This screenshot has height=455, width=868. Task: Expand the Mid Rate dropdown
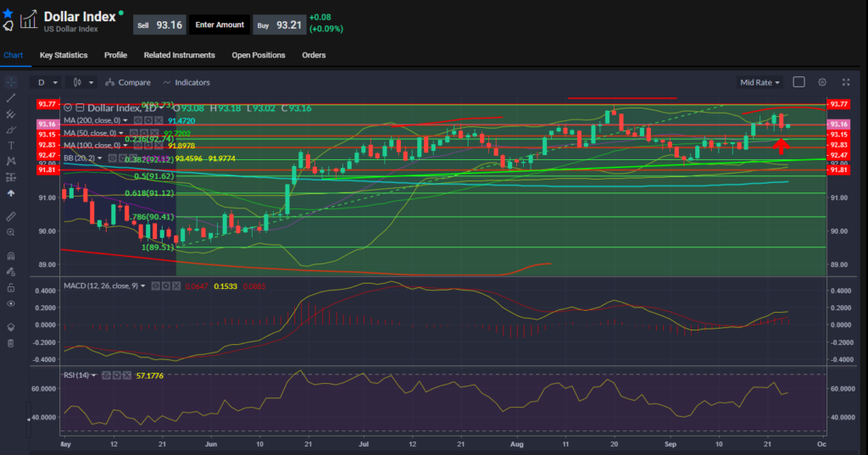(760, 82)
